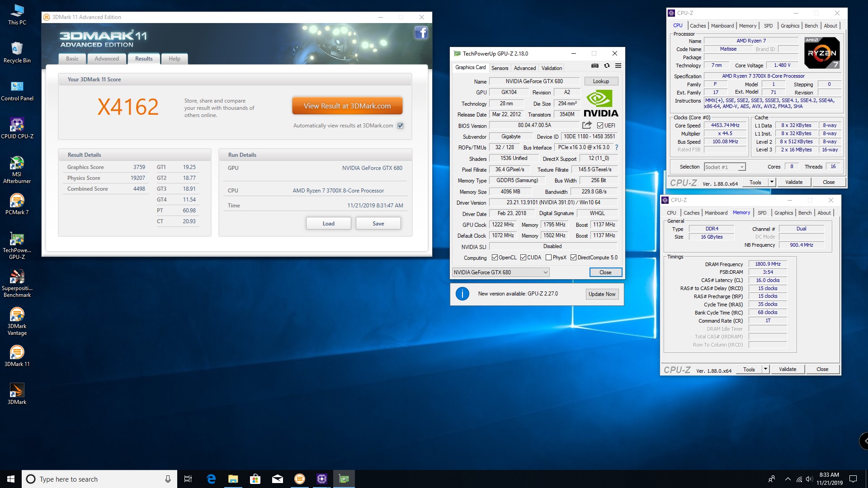Click the Type here to search box

[99, 479]
